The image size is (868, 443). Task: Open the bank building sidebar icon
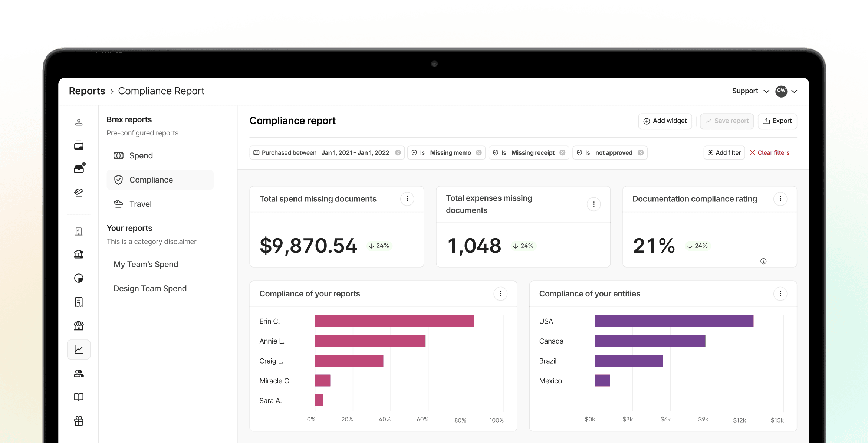coord(79,254)
